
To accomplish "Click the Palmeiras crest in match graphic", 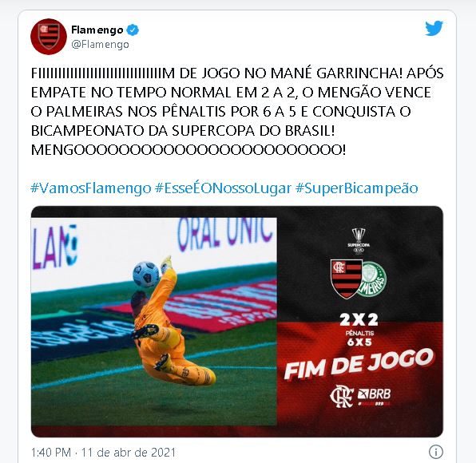I will 373,279.
